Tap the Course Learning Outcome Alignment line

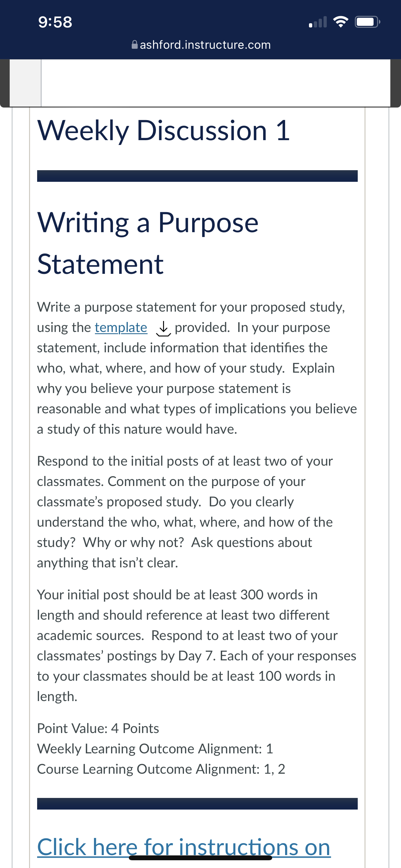pyautogui.click(x=161, y=769)
